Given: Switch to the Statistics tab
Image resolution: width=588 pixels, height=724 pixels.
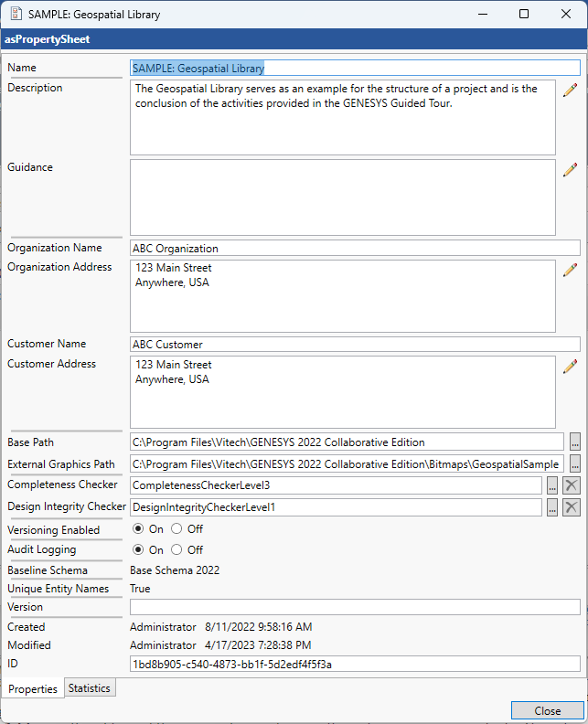Looking at the screenshot, I should click(x=90, y=688).
